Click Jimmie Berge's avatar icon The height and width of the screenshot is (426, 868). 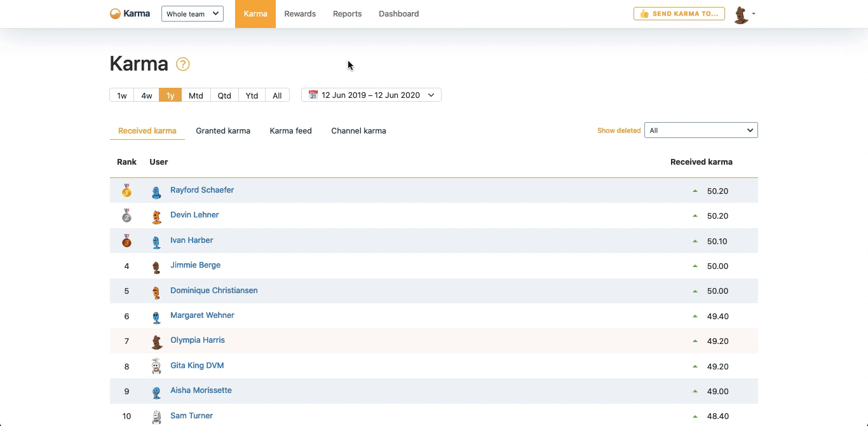156,267
